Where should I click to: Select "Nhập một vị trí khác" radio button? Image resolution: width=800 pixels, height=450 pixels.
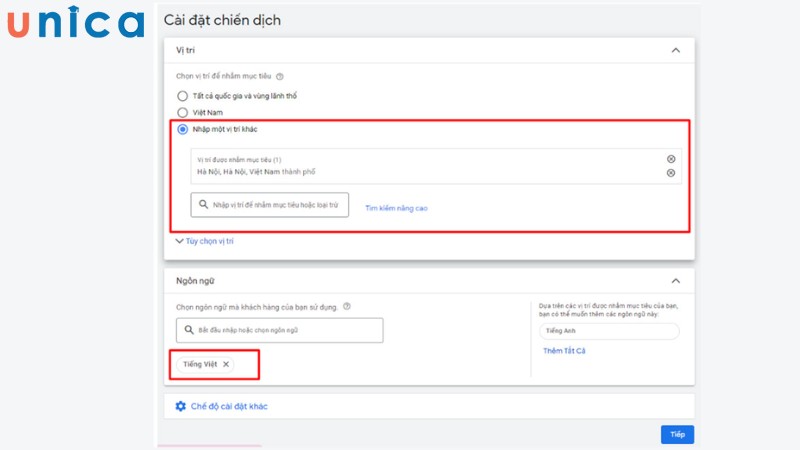pos(182,129)
